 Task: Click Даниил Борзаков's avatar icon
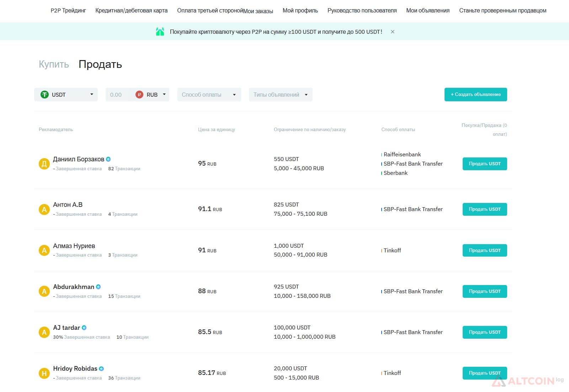44,164
